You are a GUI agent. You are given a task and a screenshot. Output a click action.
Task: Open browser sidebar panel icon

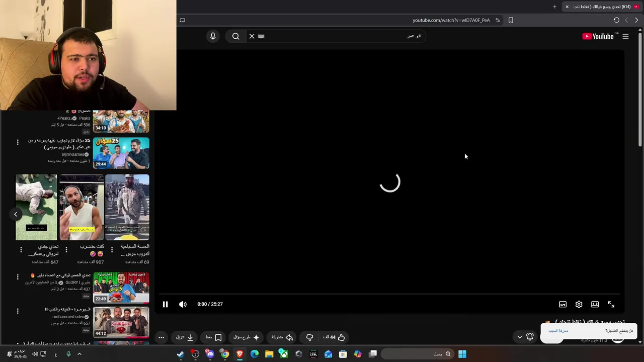click(182, 20)
